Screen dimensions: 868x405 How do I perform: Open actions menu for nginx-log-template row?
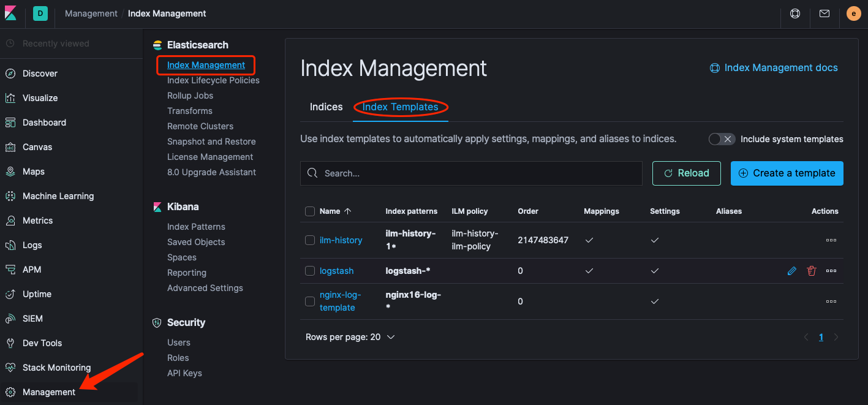831,301
